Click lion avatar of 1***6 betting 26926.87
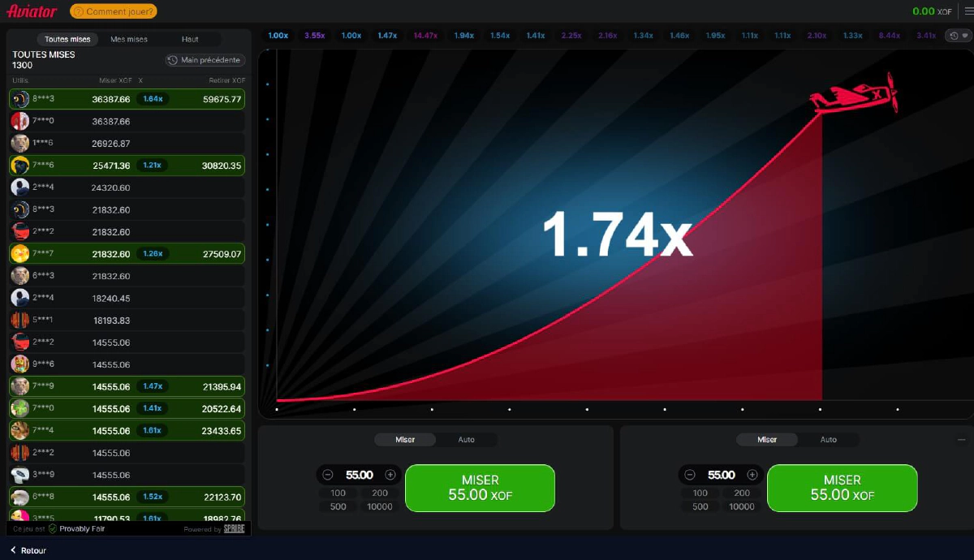Screen dimensions: 974x560 [20, 143]
